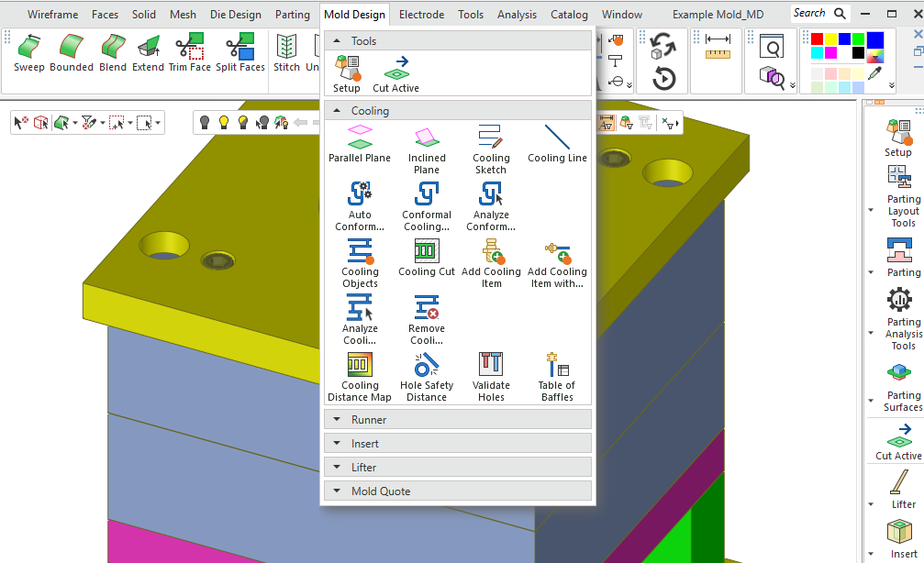Select the Sweep surface tool
The image size is (924, 563).
pos(29,53)
